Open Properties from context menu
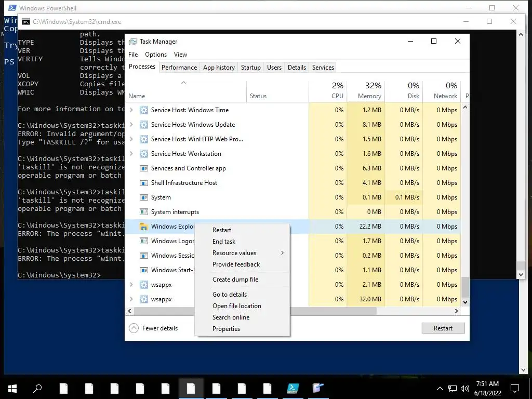Viewport: 532px width, 399px height. [x=242, y=329]
